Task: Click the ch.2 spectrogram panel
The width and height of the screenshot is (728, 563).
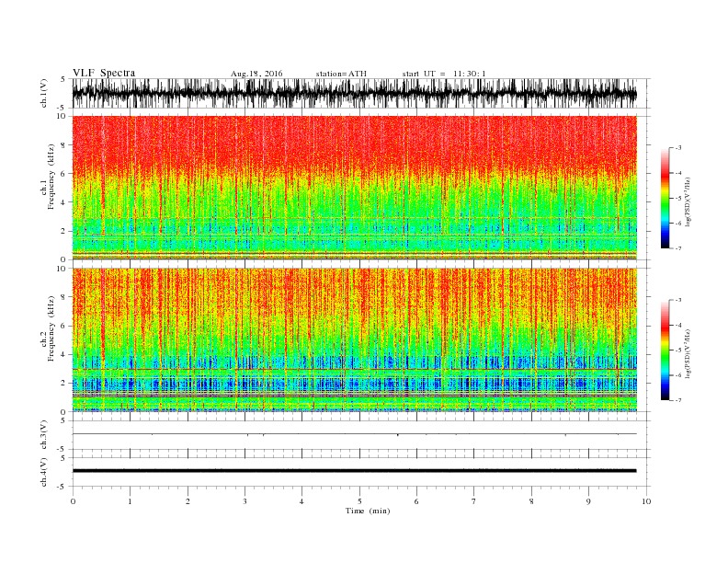Action: (354, 340)
